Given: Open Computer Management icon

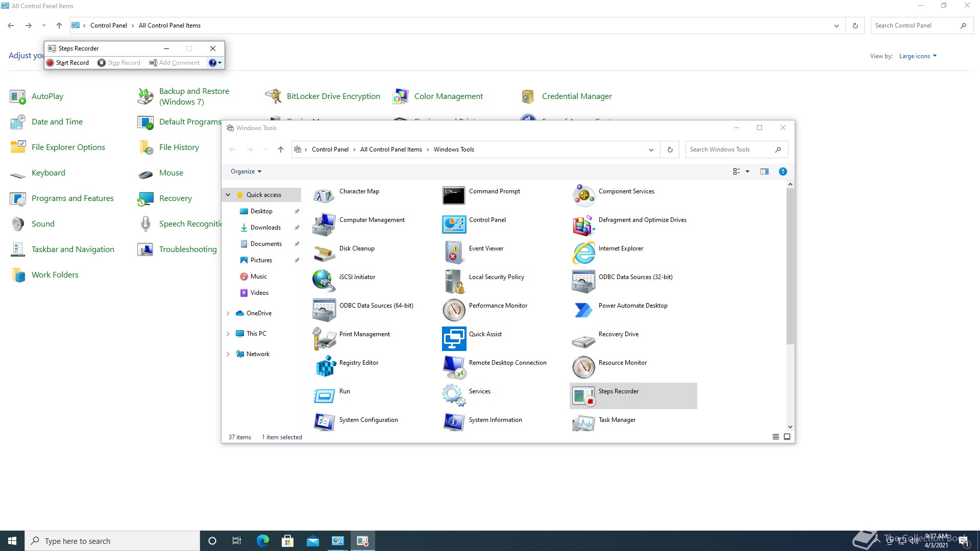Looking at the screenshot, I should click(x=324, y=224).
